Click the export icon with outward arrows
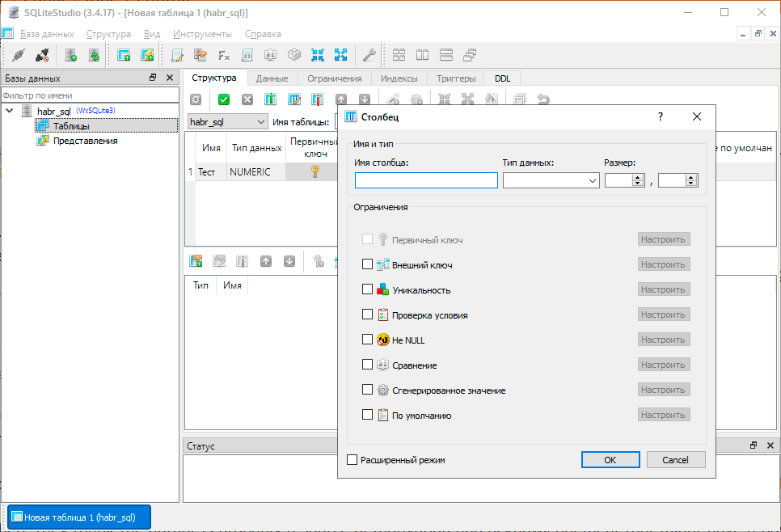This screenshot has height=532, width=781. 340,55
